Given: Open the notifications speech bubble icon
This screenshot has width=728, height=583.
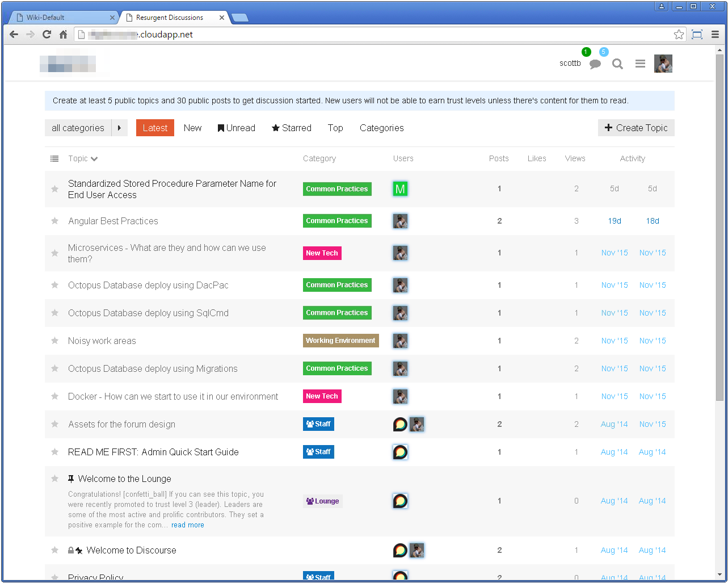Looking at the screenshot, I should click(595, 64).
